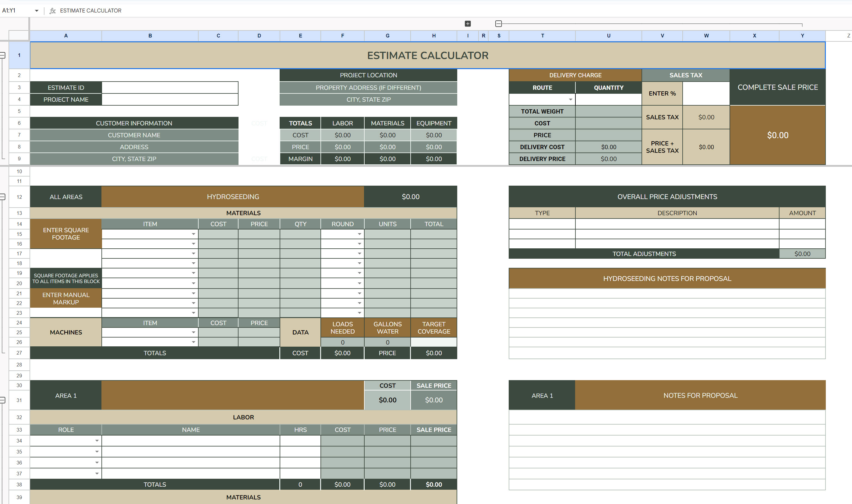Select column A header

click(65, 36)
